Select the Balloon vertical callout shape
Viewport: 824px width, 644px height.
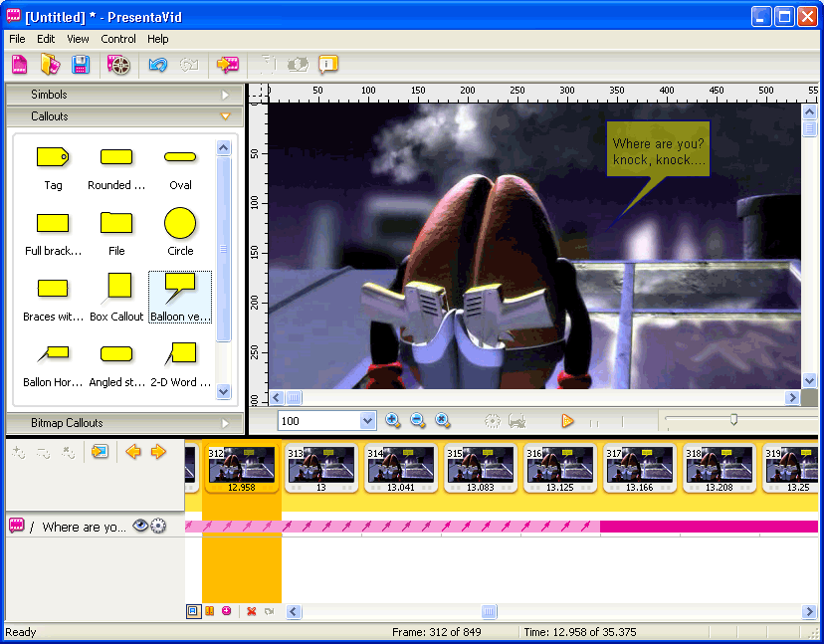tap(180, 298)
